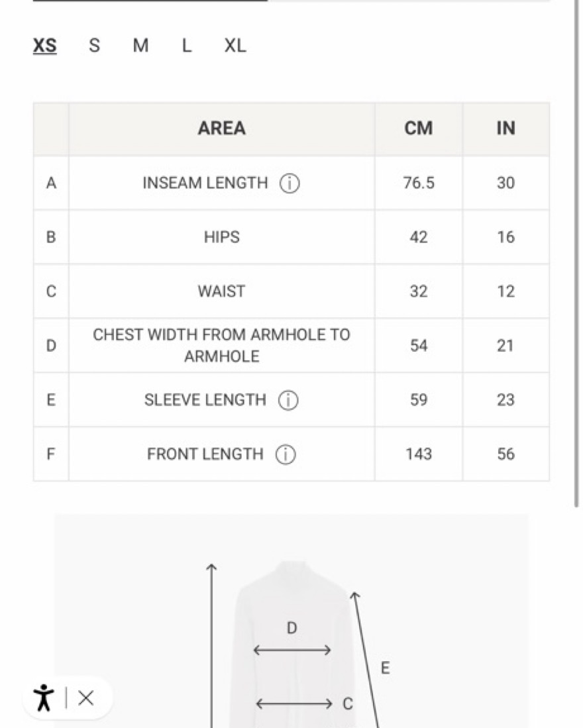Viewport: 583px width, 728px height.
Task: Select the M size tab
Action: tap(140, 46)
